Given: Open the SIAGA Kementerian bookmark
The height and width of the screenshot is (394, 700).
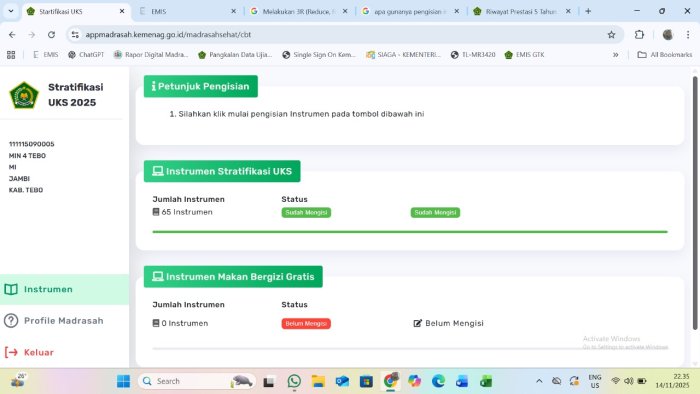Looking at the screenshot, I should point(403,55).
